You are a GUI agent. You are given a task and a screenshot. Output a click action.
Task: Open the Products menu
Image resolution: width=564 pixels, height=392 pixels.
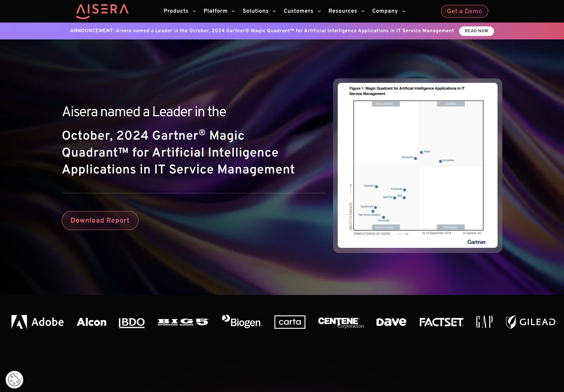[x=176, y=11]
